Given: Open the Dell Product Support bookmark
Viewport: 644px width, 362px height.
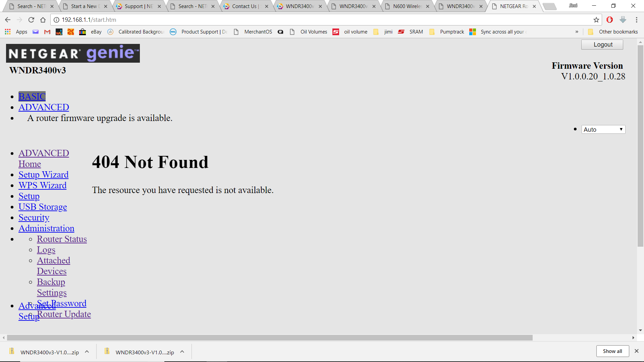Looking at the screenshot, I should click(199, 32).
